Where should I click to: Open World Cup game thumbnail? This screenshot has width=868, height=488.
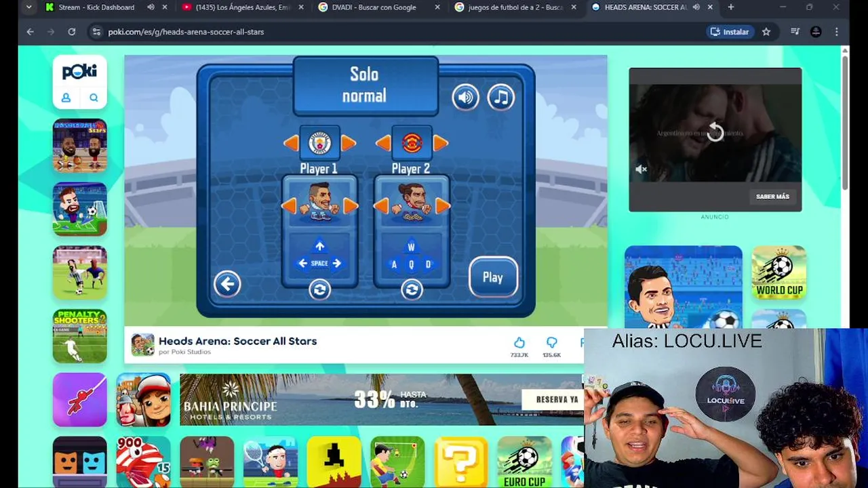(x=779, y=272)
